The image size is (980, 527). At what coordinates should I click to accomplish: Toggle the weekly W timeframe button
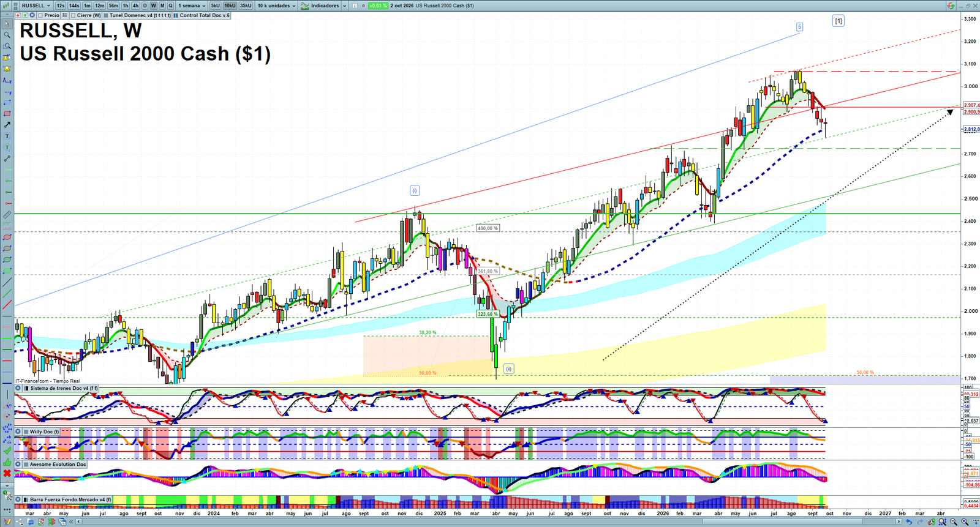pos(153,6)
